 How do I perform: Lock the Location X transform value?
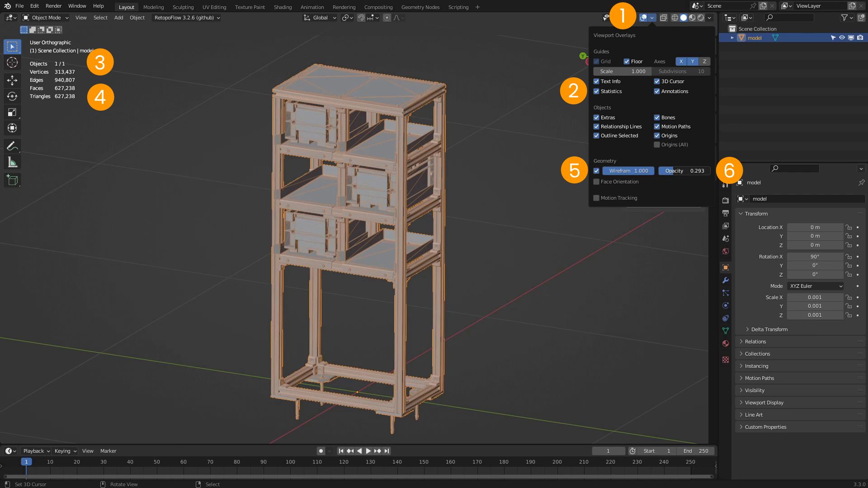[x=849, y=227]
